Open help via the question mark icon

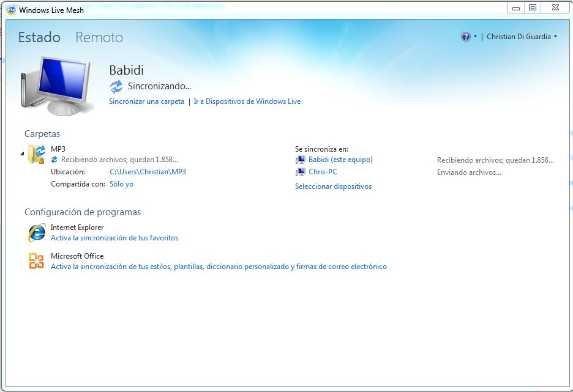(465, 37)
